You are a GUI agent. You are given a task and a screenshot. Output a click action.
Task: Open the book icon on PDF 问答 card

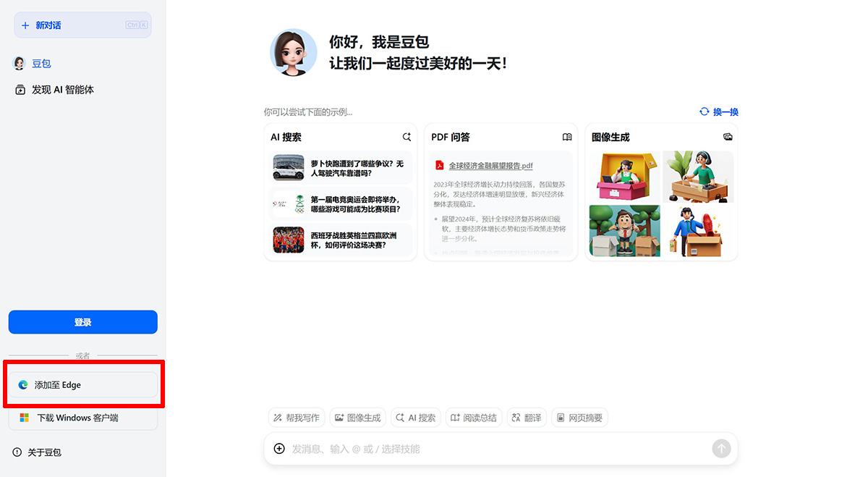(567, 136)
